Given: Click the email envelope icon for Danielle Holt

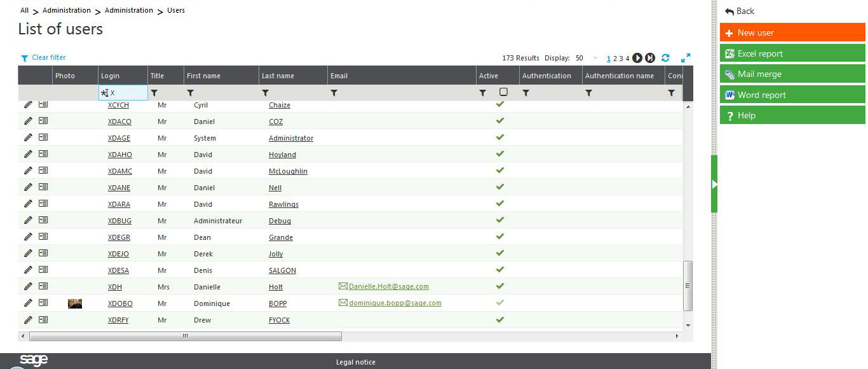Looking at the screenshot, I should (343, 287).
